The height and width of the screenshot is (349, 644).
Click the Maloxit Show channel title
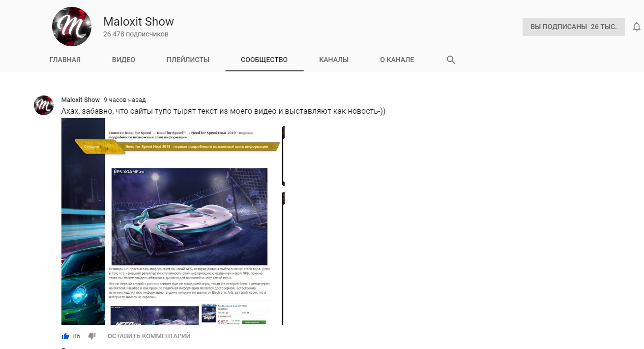[x=139, y=22]
